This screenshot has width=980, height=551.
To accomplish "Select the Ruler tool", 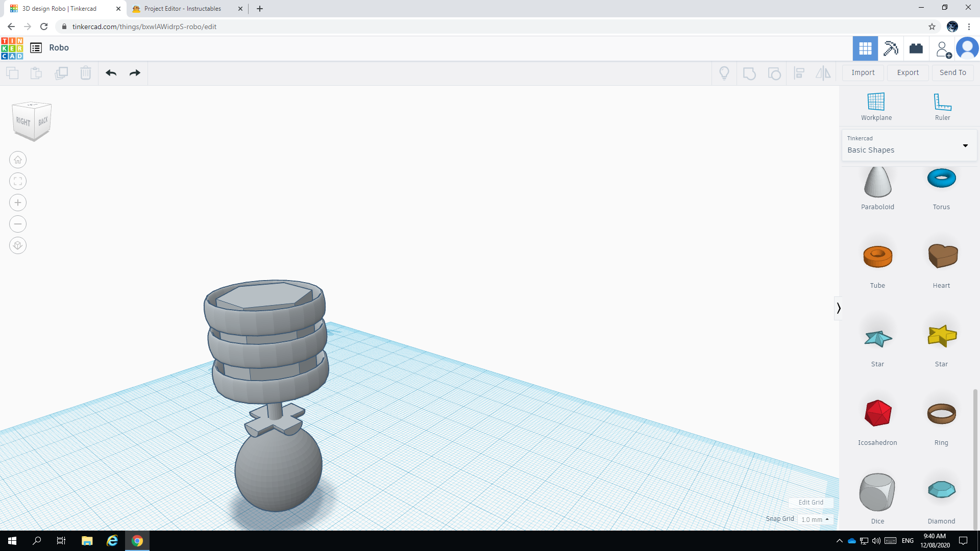I will (x=942, y=107).
